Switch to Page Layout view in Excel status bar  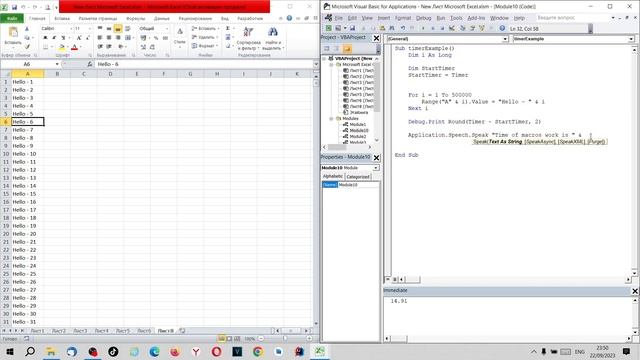tap(229, 338)
